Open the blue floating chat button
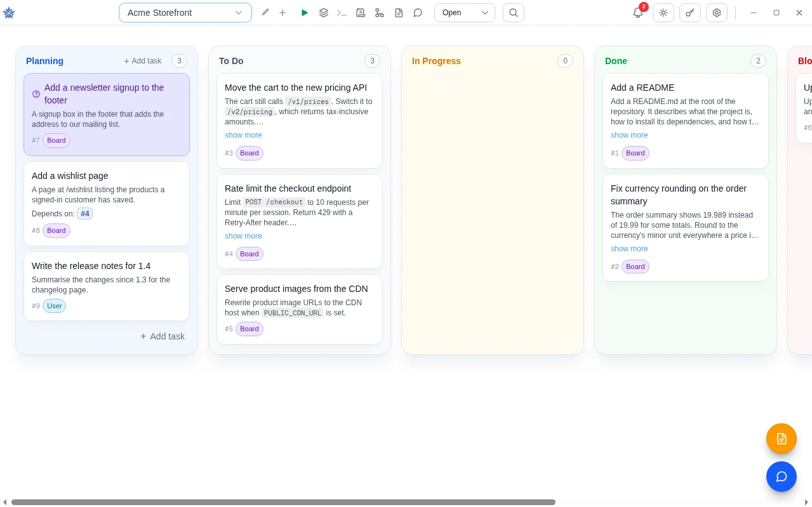 pyautogui.click(x=782, y=477)
